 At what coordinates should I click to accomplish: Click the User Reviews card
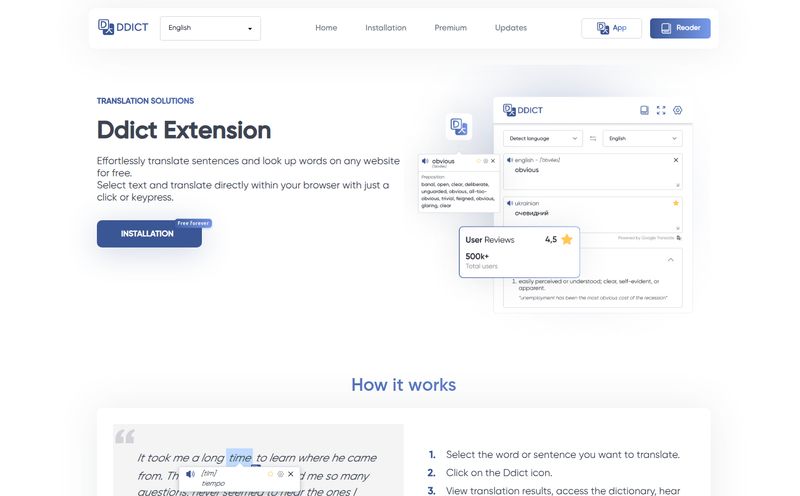pyautogui.click(x=519, y=252)
